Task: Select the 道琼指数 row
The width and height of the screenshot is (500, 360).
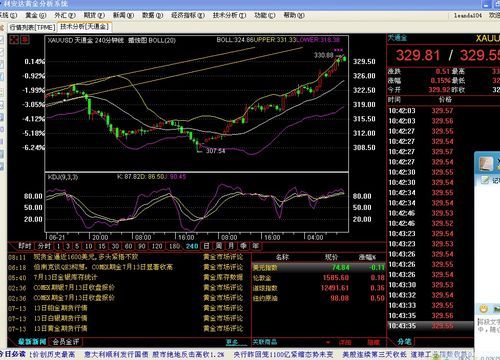Action: (318, 288)
